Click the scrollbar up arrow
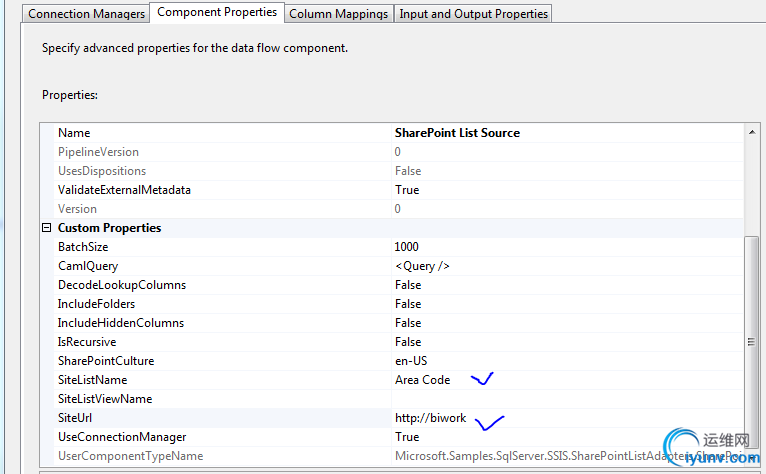Image resolution: width=766 pixels, height=474 pixels. click(x=752, y=132)
